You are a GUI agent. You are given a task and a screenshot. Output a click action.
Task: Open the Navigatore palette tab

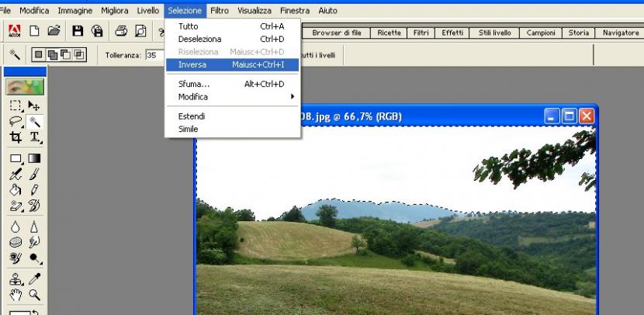621,33
